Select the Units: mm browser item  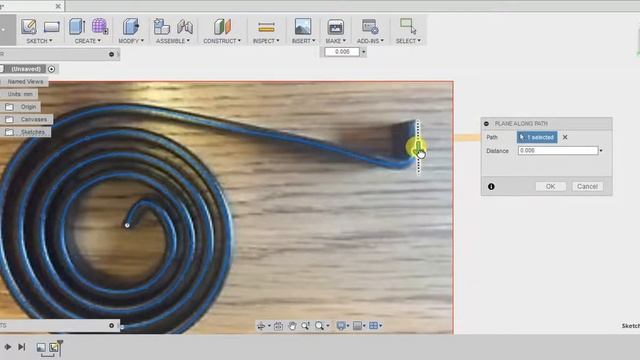(x=20, y=94)
